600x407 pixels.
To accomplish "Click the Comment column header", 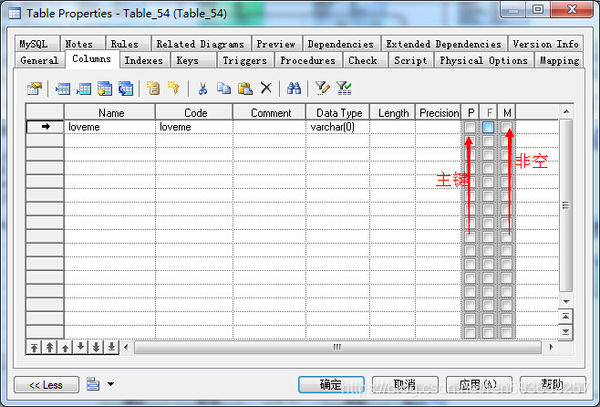I will pos(271,113).
